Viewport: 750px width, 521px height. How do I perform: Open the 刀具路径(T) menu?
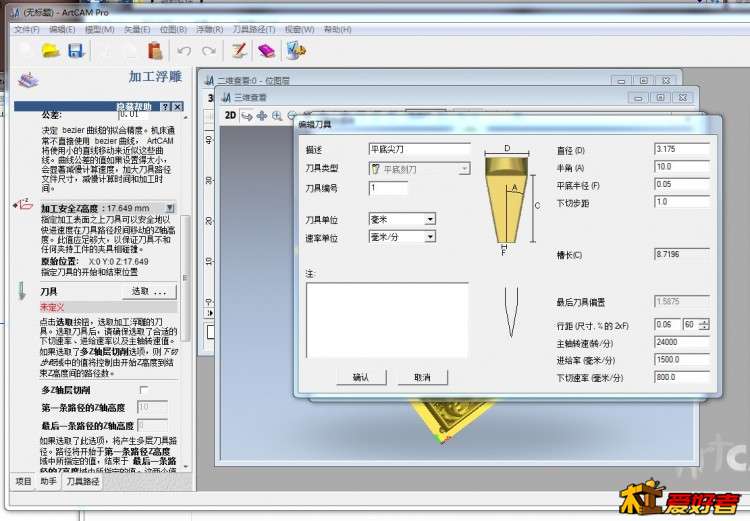pos(254,30)
